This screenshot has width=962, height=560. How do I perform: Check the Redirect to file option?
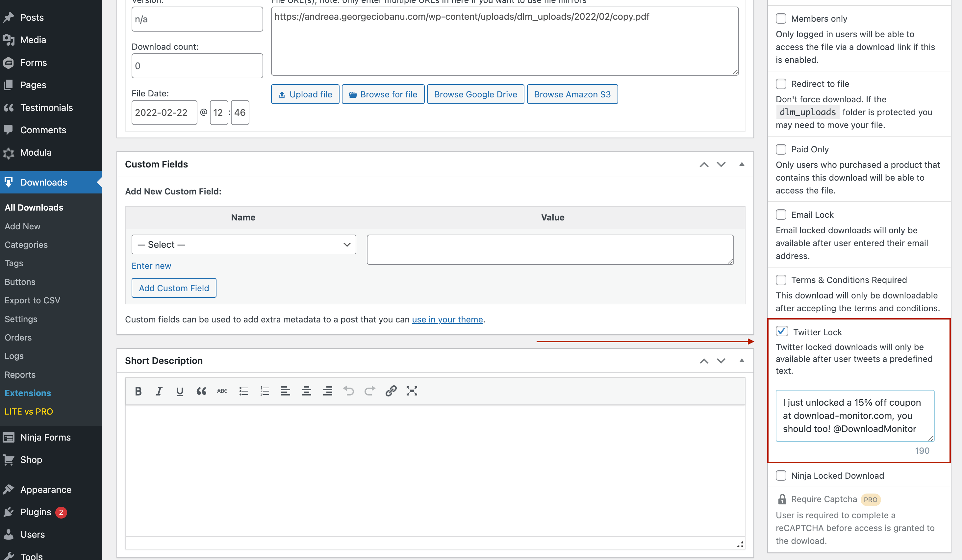click(x=781, y=84)
